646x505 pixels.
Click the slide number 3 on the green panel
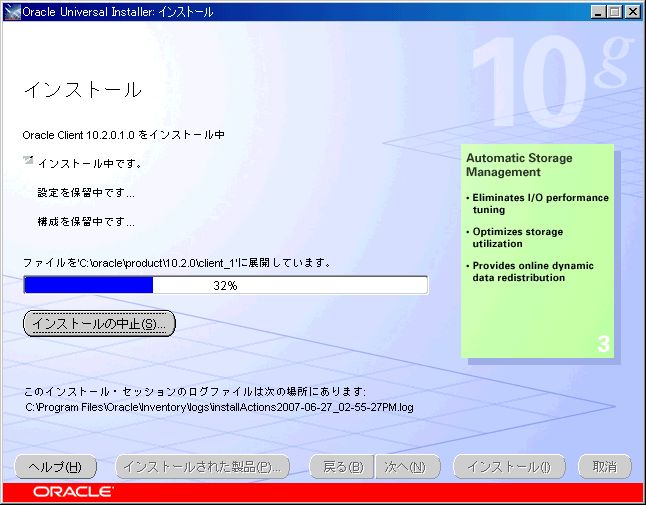(x=603, y=344)
